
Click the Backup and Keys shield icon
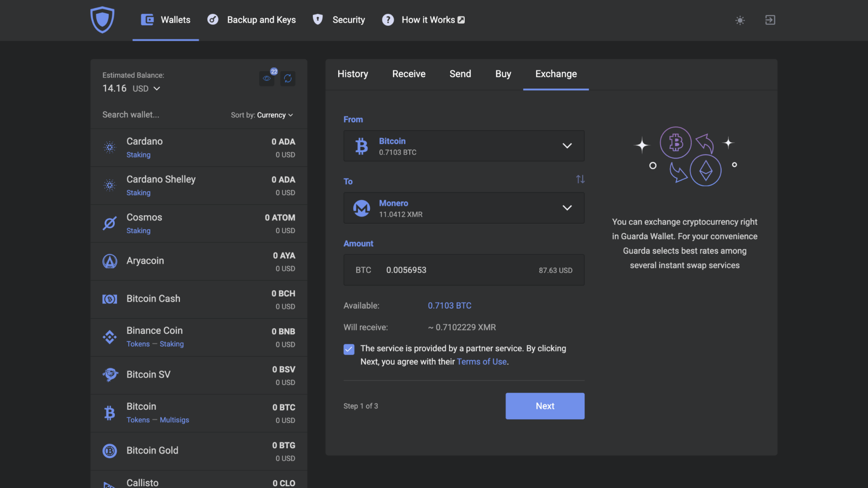point(213,20)
